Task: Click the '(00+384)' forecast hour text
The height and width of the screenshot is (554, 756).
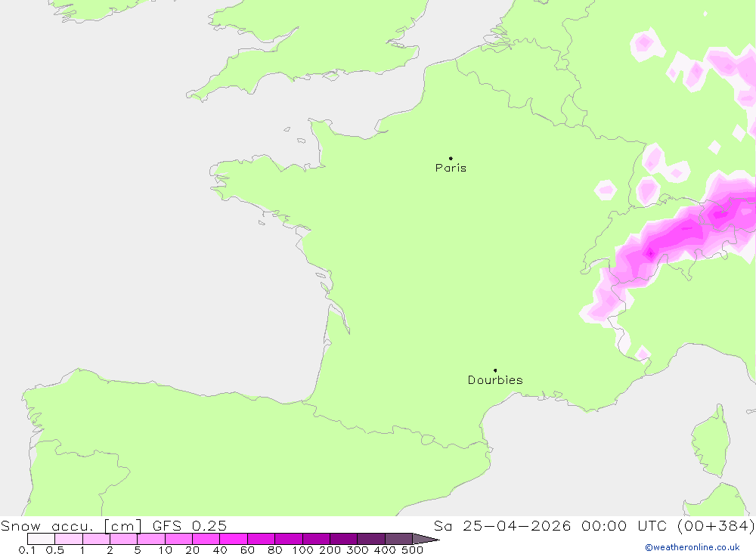Action: pos(715,525)
